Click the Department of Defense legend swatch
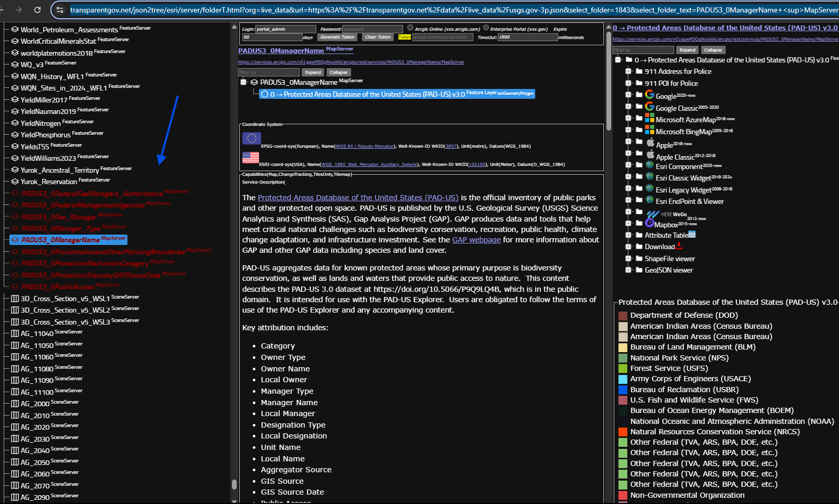Viewport: 839px width, 504px height. 623,316
